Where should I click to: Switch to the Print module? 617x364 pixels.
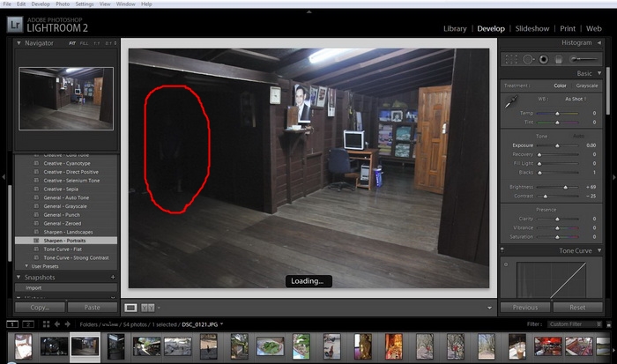[x=568, y=28]
